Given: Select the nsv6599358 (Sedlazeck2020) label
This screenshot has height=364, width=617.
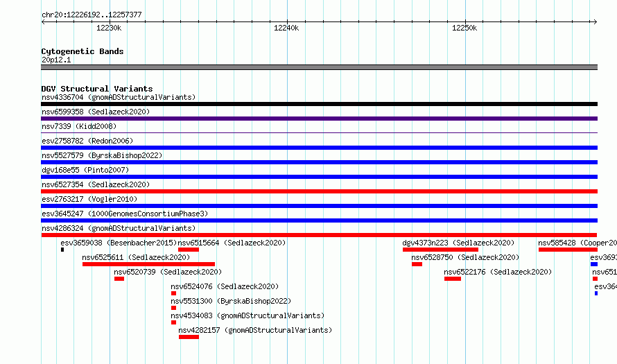Looking at the screenshot, I should coord(96,112).
